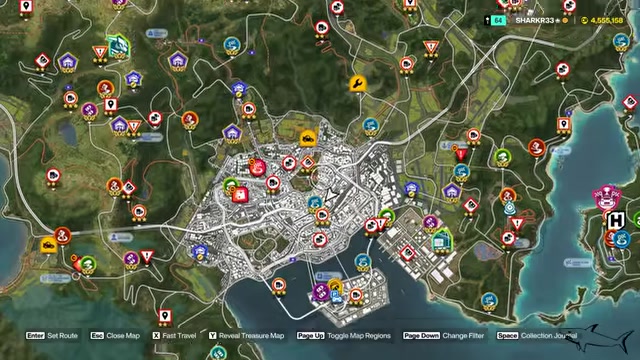Click the warning triangle beside the southwest purple circle
The width and height of the screenshot is (640, 360).
pyautogui.click(x=147, y=257)
